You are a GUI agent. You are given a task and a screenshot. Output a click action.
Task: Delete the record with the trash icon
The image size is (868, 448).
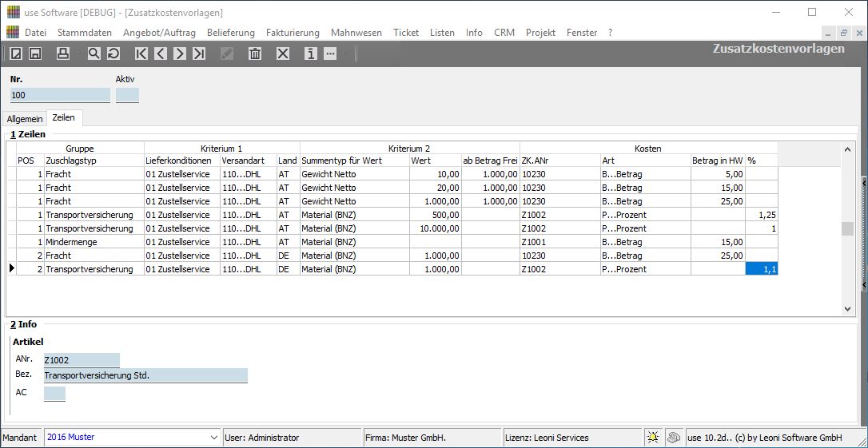[255, 54]
